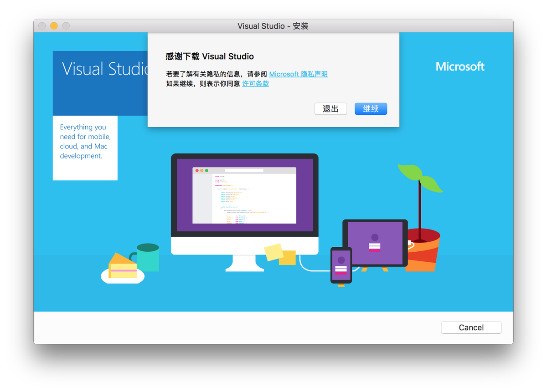Click the 'Everything you need for mobile' text

tap(85, 142)
